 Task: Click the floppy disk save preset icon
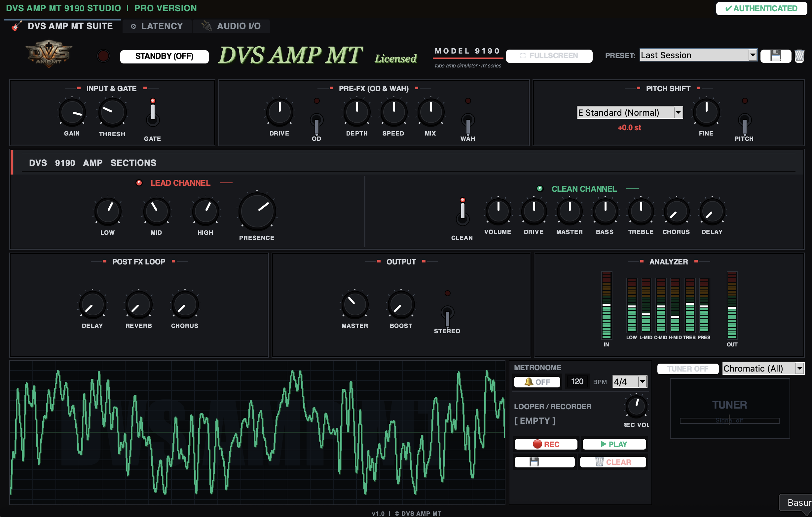(x=776, y=56)
